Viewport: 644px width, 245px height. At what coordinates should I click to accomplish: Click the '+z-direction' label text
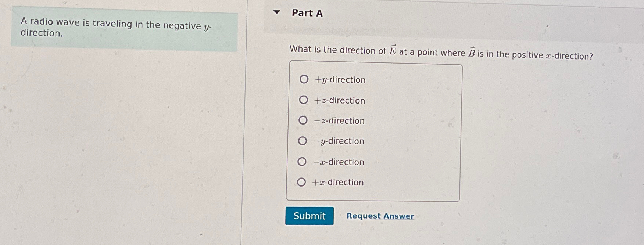point(340,101)
